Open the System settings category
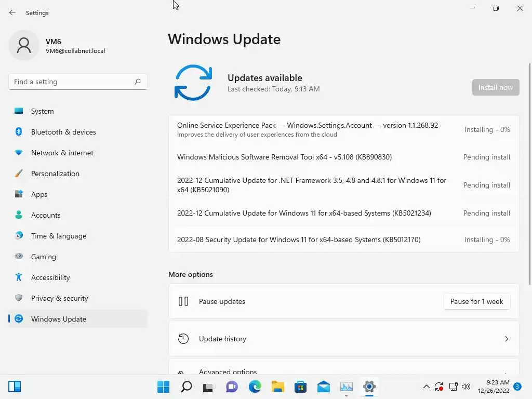532x399 pixels. pyautogui.click(x=78, y=111)
